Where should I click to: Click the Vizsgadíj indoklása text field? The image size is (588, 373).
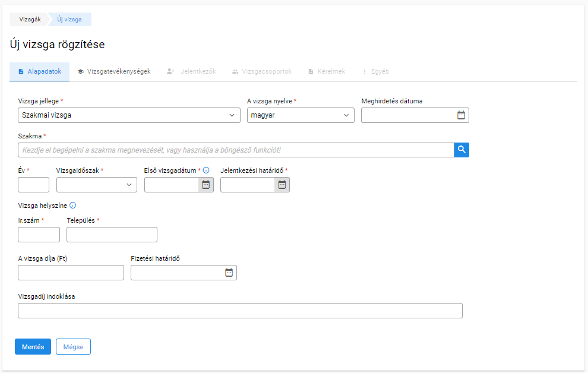240,311
